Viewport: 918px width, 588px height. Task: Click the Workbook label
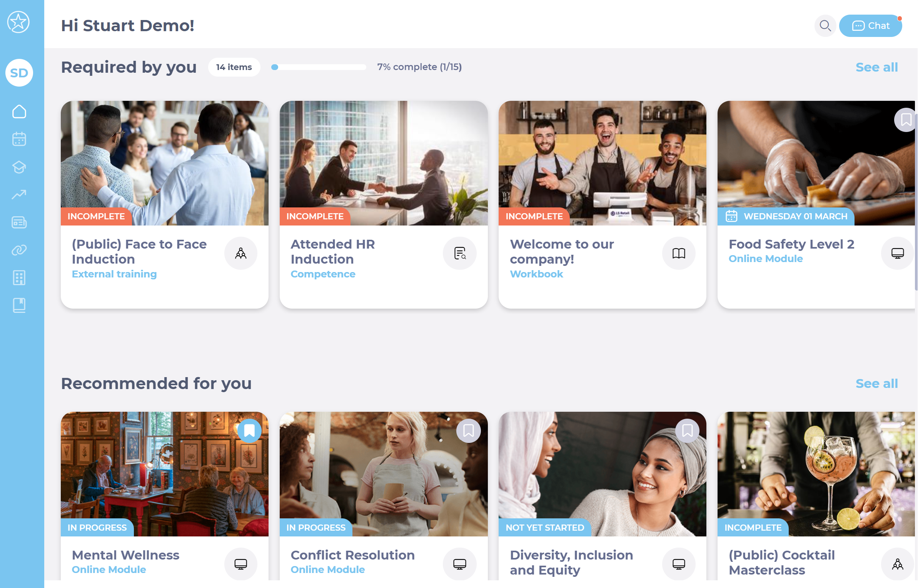pyautogui.click(x=536, y=274)
